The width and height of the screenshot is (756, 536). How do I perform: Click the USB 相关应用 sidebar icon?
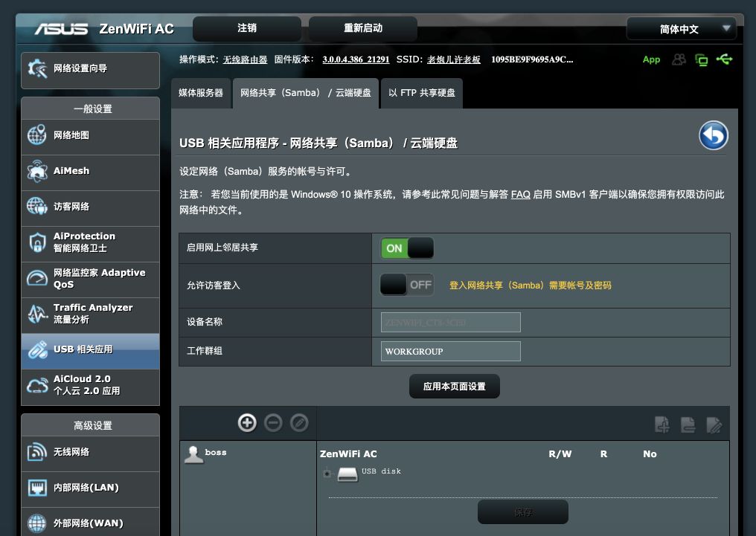pyautogui.click(x=36, y=350)
